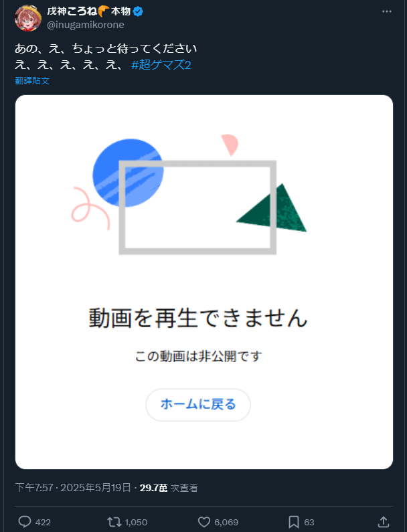This screenshot has width=407, height=532.
Task: Open the three-dot more options menu
Action: [387, 11]
